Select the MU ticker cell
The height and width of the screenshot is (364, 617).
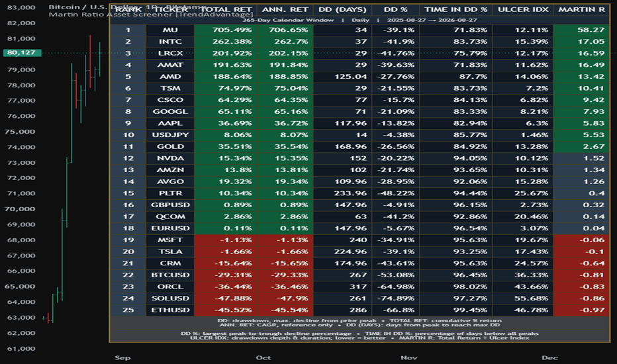[x=170, y=30]
